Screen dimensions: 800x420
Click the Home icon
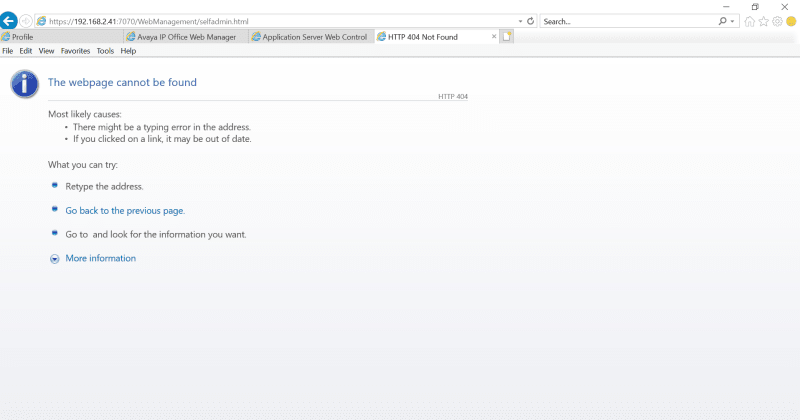pos(749,21)
